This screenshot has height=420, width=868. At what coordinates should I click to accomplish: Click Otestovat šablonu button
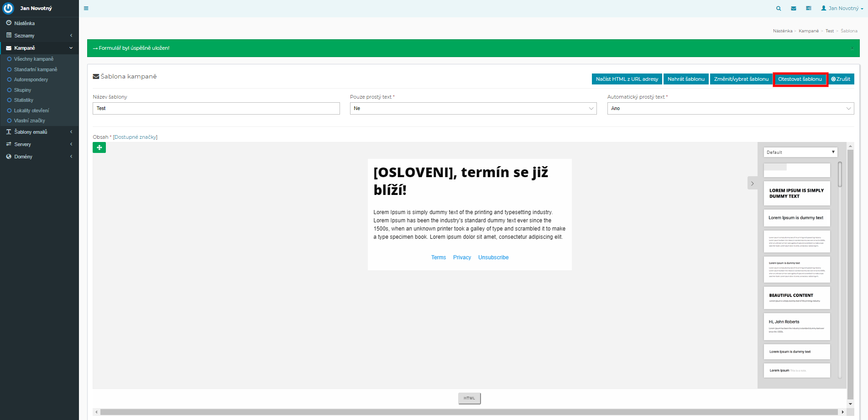tap(800, 79)
